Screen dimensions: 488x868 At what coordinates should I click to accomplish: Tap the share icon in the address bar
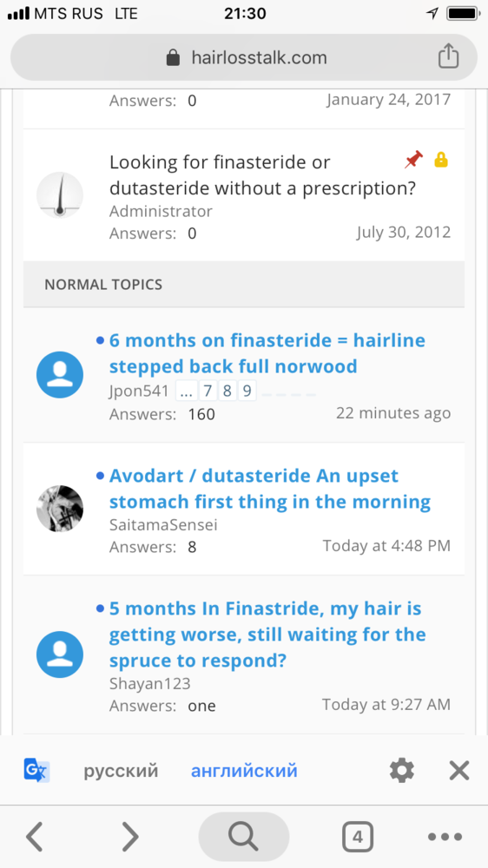click(x=448, y=56)
